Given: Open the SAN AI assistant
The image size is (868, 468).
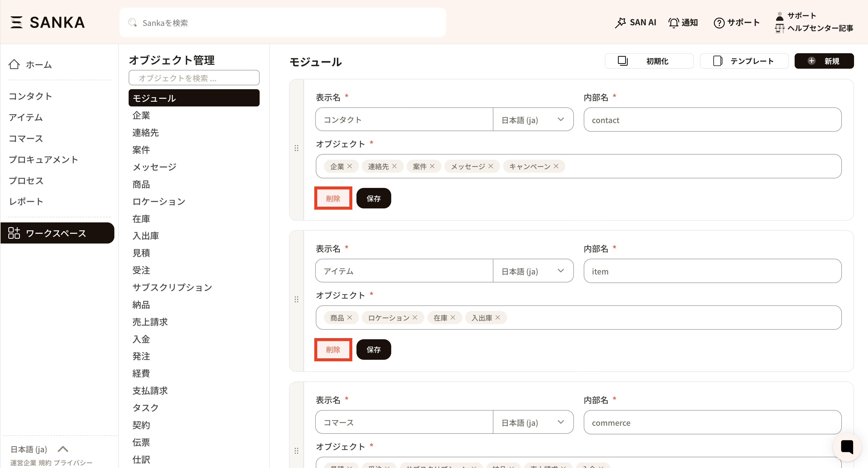Looking at the screenshot, I should pos(635,23).
